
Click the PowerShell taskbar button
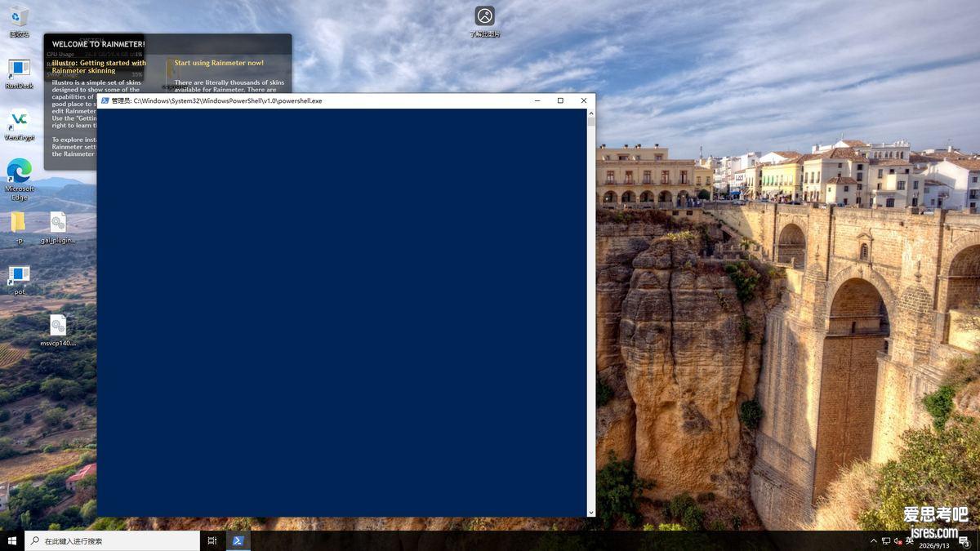[238, 540]
